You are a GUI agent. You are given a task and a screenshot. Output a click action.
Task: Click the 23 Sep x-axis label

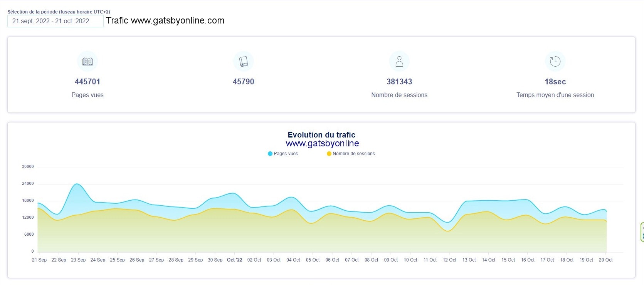pos(78,260)
